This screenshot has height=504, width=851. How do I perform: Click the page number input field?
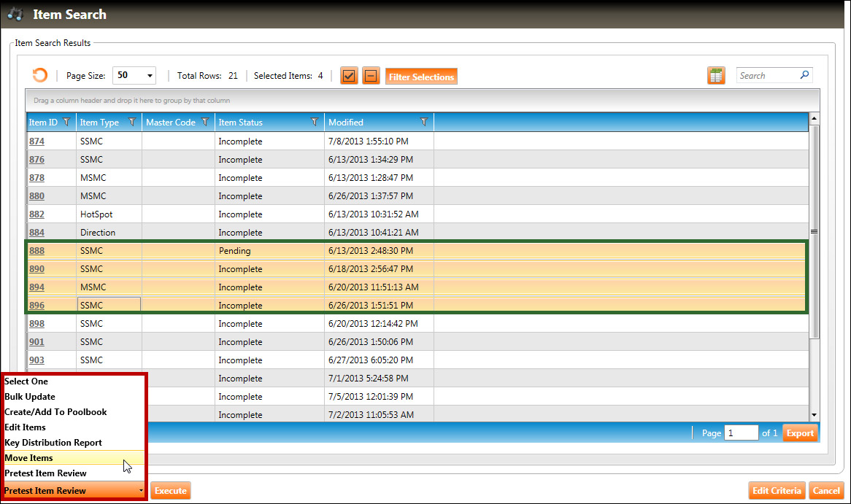740,433
